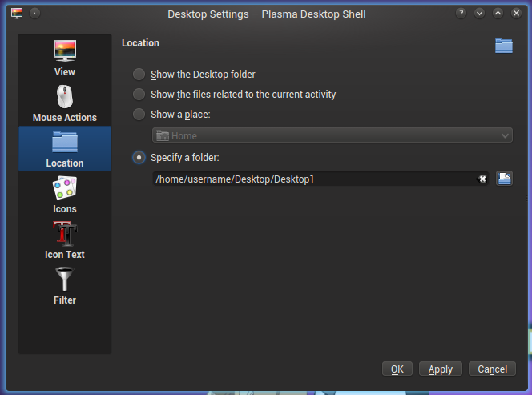
Task: Click the OK button
Action: coord(397,369)
